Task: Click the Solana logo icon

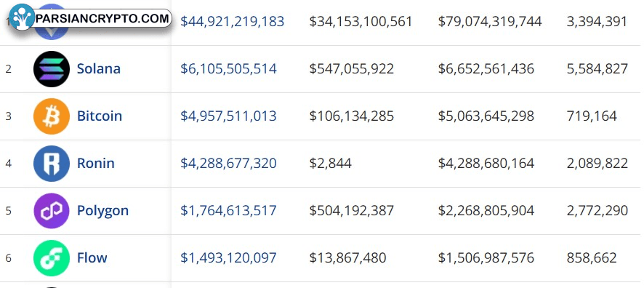Action: pos(52,69)
